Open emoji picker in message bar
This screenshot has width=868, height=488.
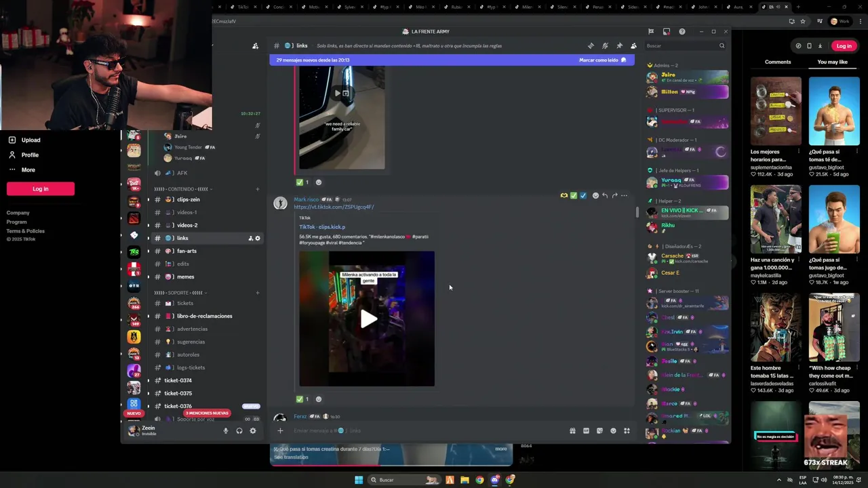coord(613,430)
